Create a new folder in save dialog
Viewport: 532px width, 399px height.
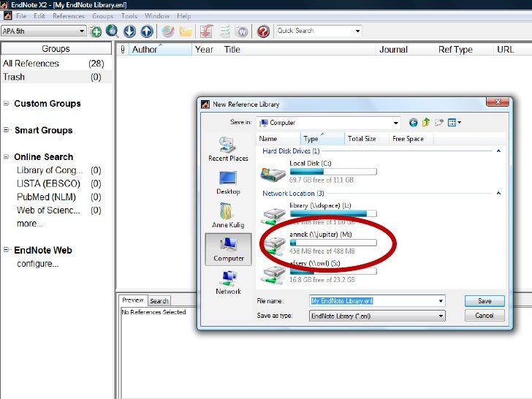(439, 123)
